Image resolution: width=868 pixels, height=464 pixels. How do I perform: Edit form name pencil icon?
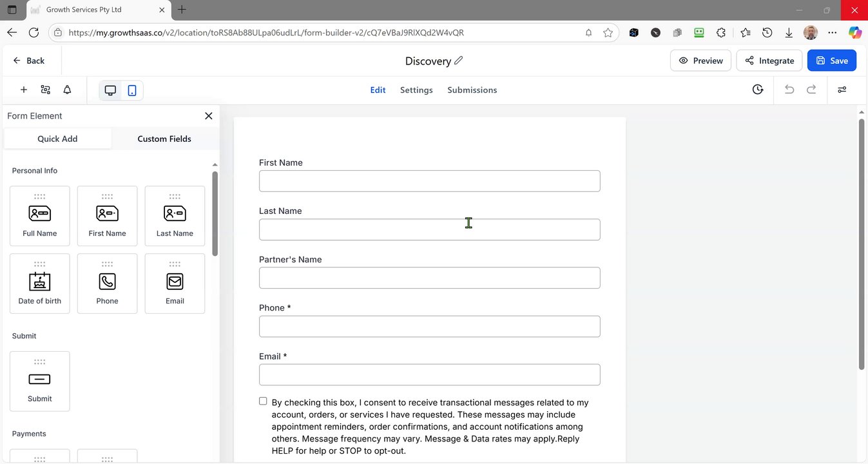click(x=459, y=61)
